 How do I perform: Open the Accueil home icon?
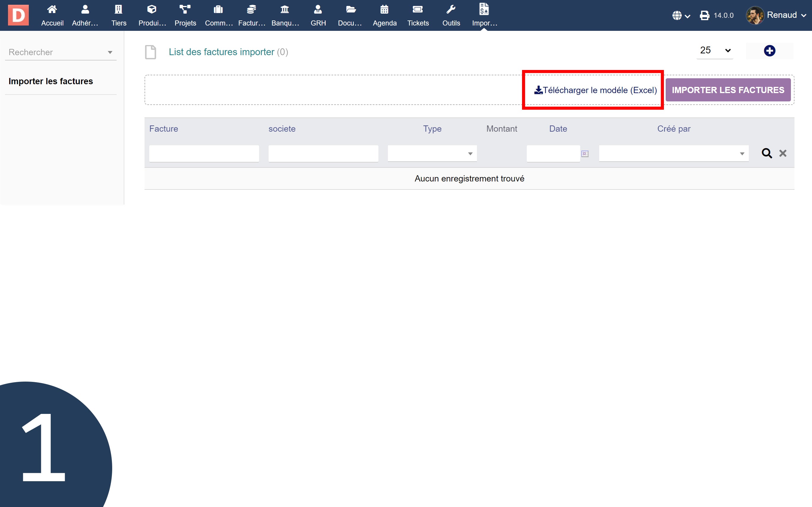52,10
